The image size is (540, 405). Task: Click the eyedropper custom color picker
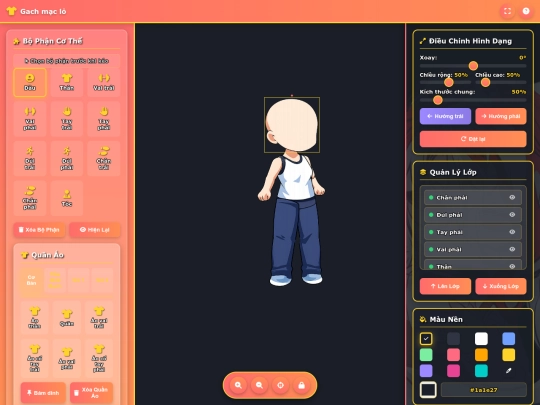pos(509,371)
